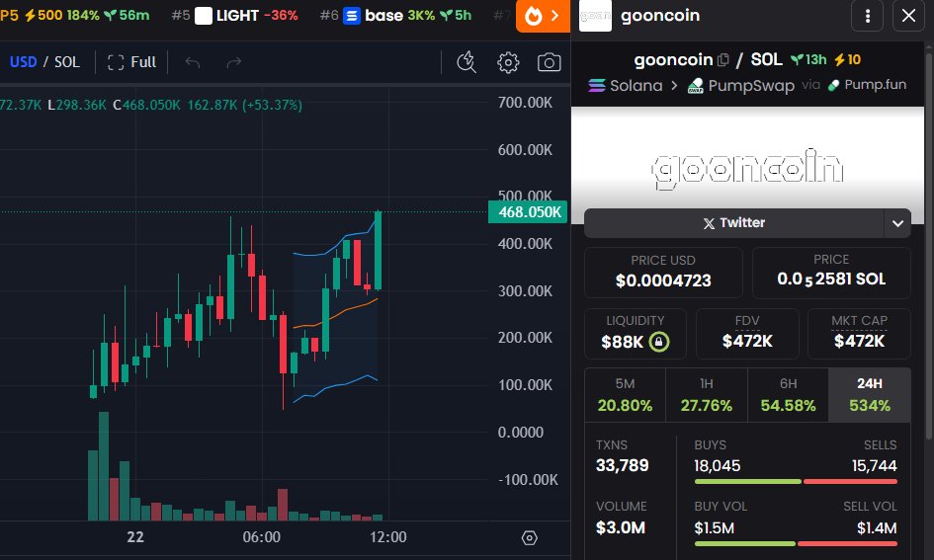Image resolution: width=934 pixels, height=560 pixels.
Task: Take a chart snapshot with camera icon
Action: click(x=549, y=62)
